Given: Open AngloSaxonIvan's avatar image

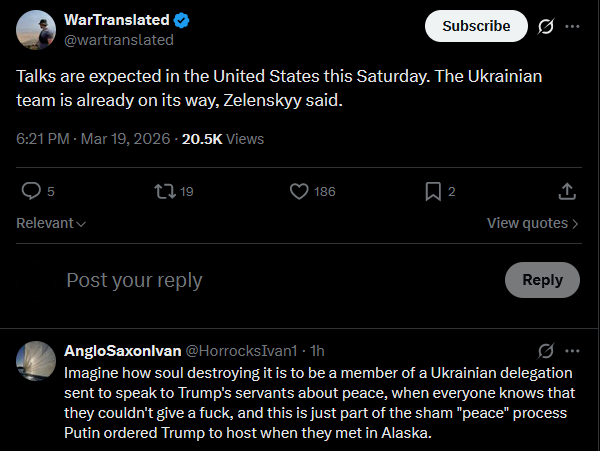Looking at the screenshot, I should pyautogui.click(x=36, y=361).
